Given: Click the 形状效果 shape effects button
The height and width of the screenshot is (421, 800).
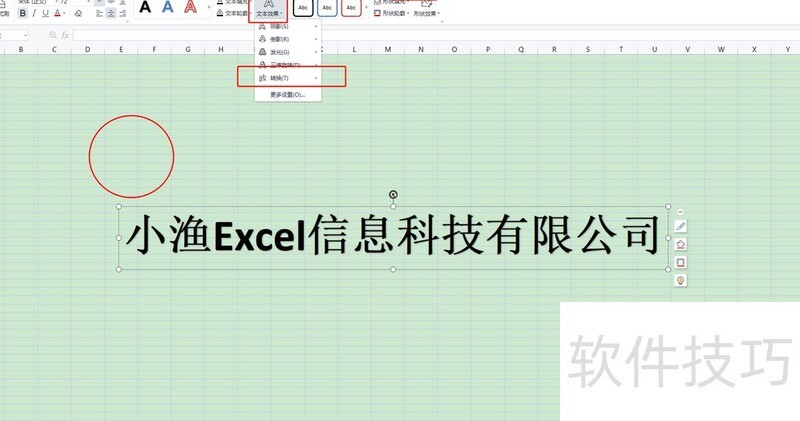Looking at the screenshot, I should pos(426,9).
